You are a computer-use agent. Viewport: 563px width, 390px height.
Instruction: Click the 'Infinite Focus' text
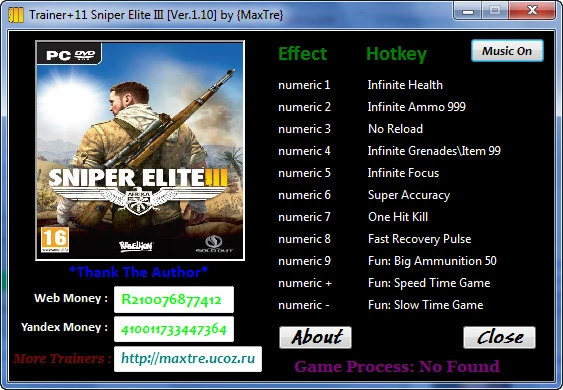click(403, 173)
